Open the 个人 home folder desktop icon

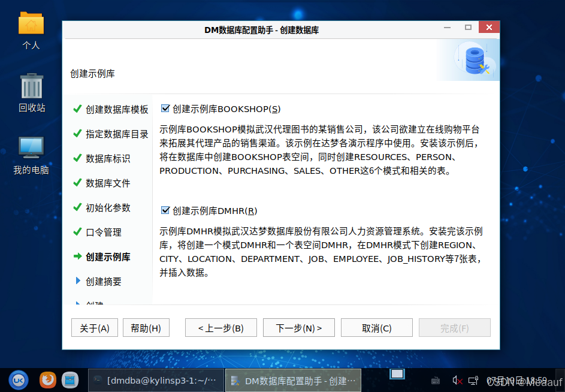pos(31,31)
